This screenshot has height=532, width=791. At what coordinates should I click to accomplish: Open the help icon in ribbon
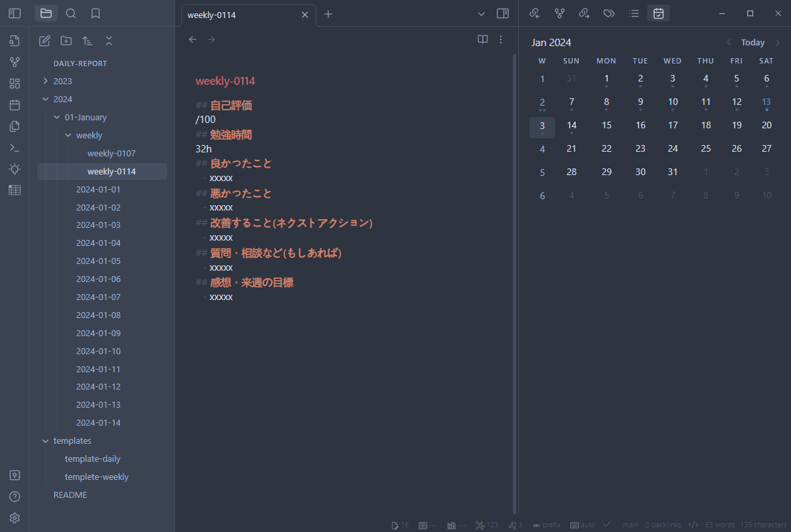(15, 497)
